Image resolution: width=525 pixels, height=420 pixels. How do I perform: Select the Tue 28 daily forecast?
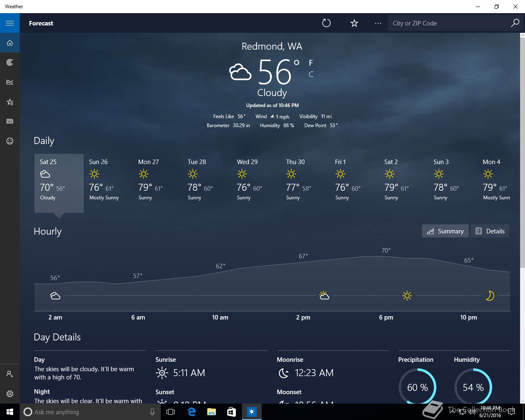coord(207,183)
